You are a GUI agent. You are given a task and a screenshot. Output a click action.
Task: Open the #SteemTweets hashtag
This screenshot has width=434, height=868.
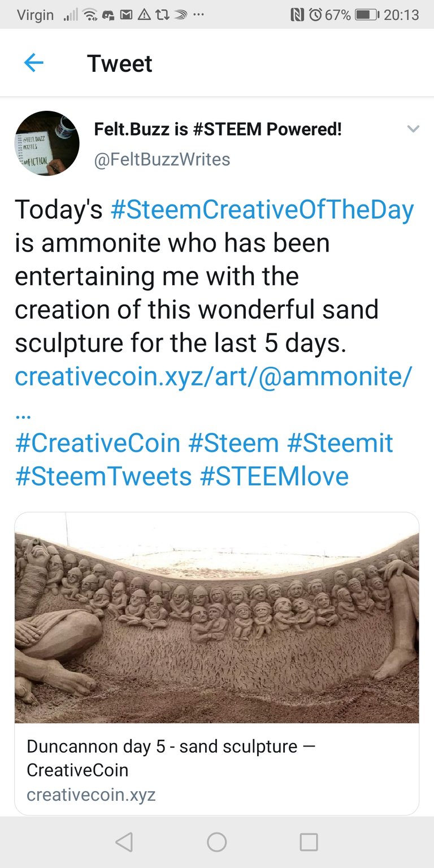(103, 476)
